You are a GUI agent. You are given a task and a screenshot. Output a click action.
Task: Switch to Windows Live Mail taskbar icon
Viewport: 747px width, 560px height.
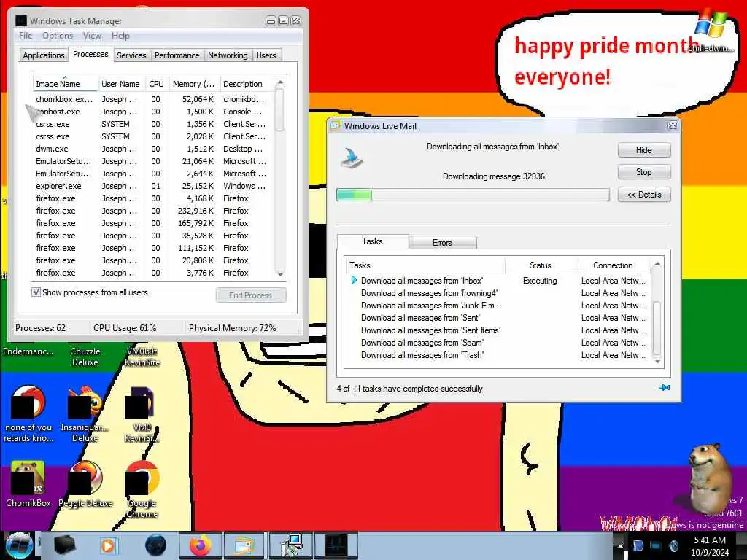click(244, 545)
